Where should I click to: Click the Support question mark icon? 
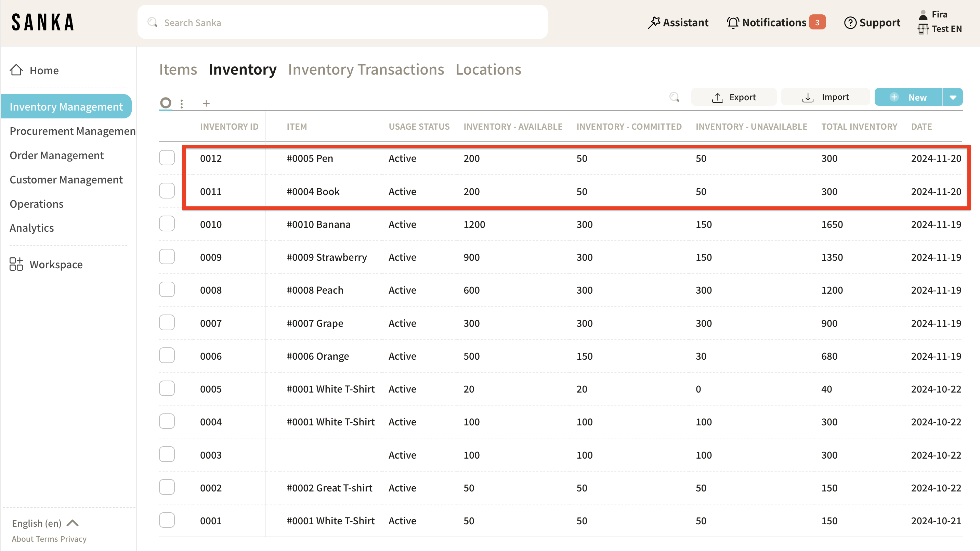pos(850,23)
